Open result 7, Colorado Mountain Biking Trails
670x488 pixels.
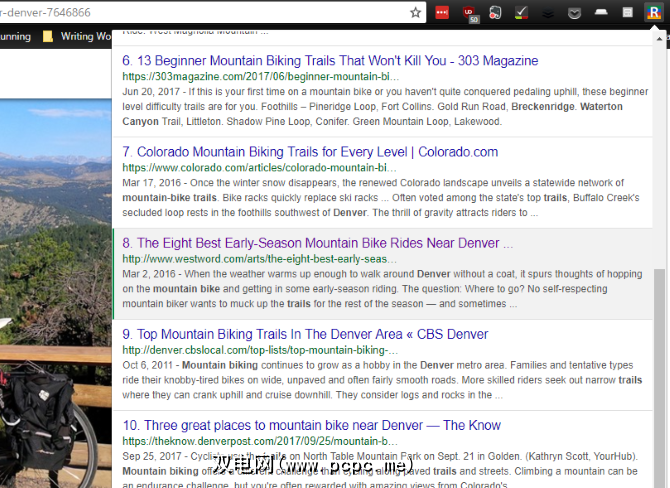tap(310, 152)
